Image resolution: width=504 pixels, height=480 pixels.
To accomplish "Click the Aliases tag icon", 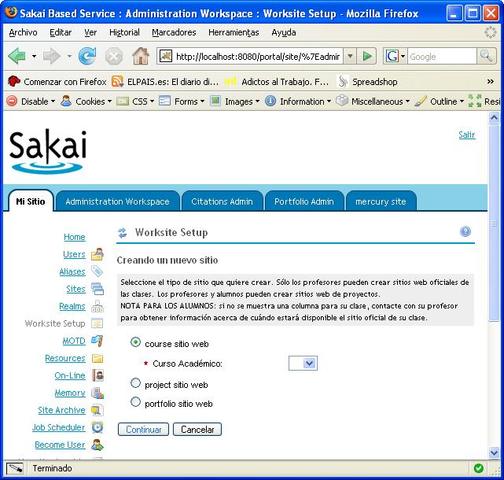I will click(x=97, y=271).
